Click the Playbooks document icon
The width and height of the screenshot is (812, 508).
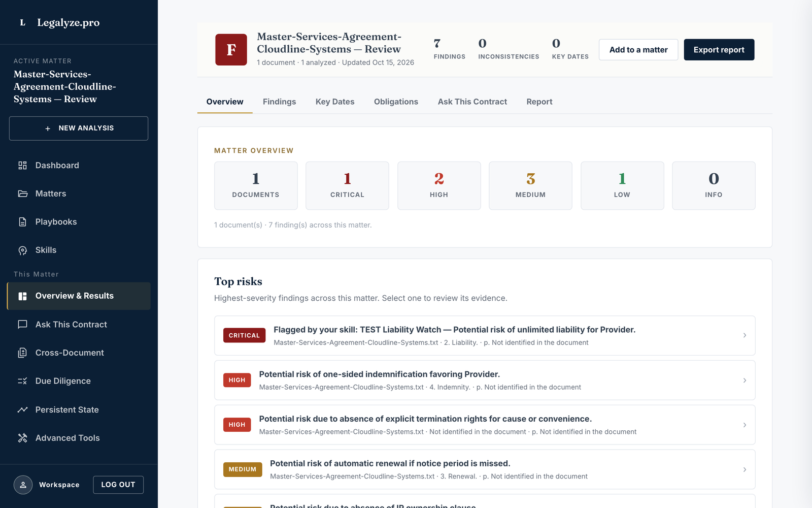(x=22, y=222)
